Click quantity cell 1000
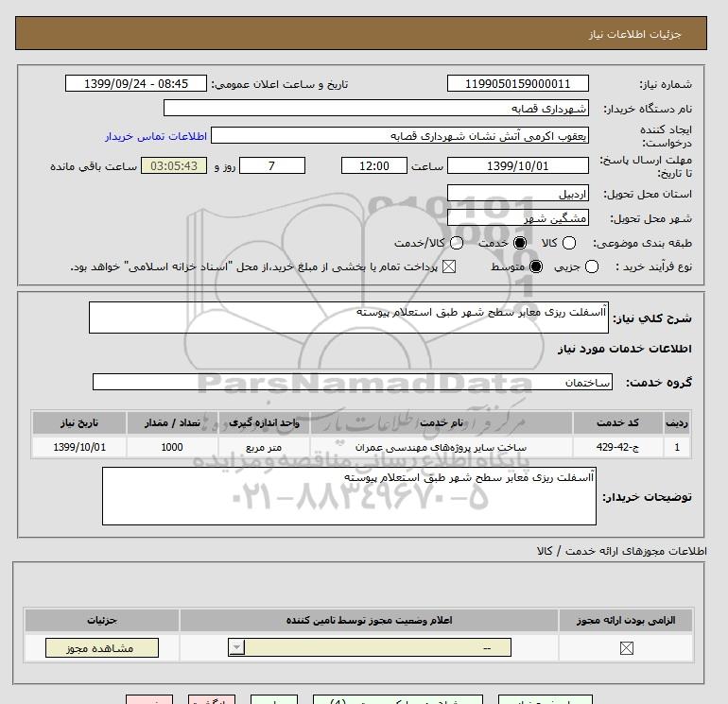728x704 pixels. click(x=172, y=447)
